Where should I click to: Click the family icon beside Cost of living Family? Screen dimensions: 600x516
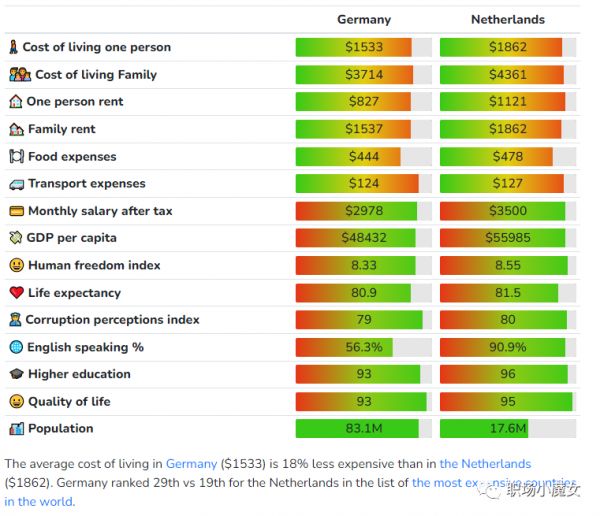pos(20,74)
